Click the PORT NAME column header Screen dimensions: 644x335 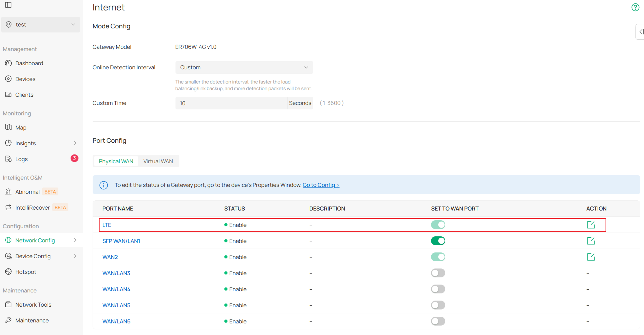click(x=118, y=209)
